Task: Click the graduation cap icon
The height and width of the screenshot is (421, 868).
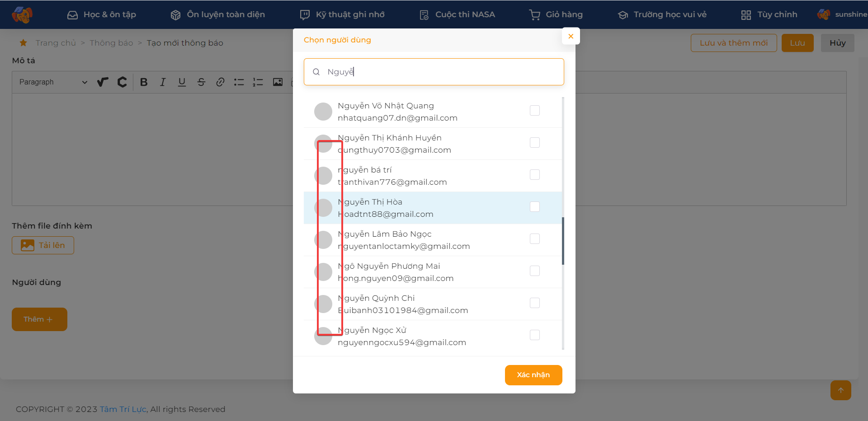Action: click(623, 15)
